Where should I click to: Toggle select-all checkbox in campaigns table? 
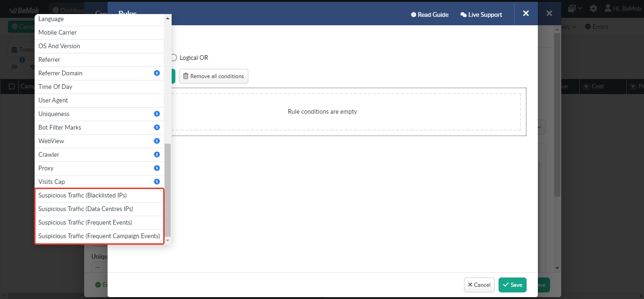click(12, 87)
